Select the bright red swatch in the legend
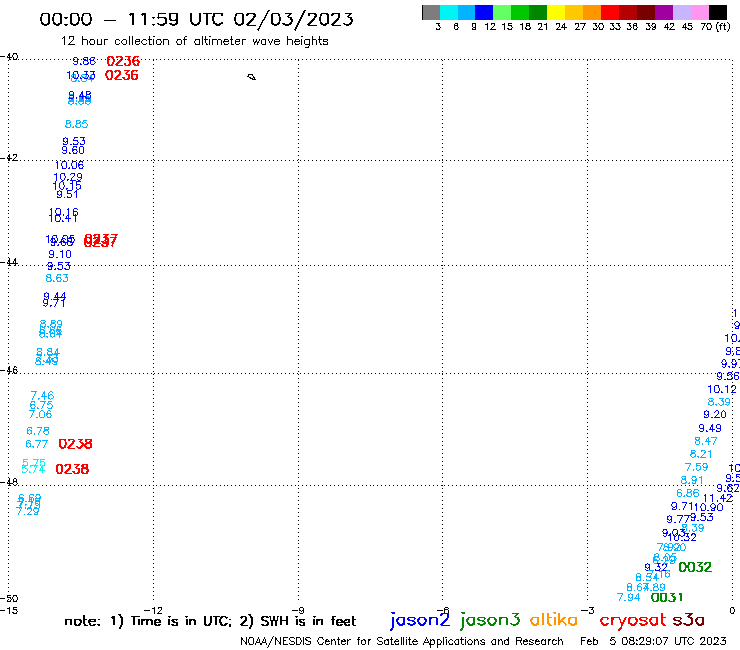Image resolution: width=740 pixels, height=650 pixels. click(x=610, y=12)
